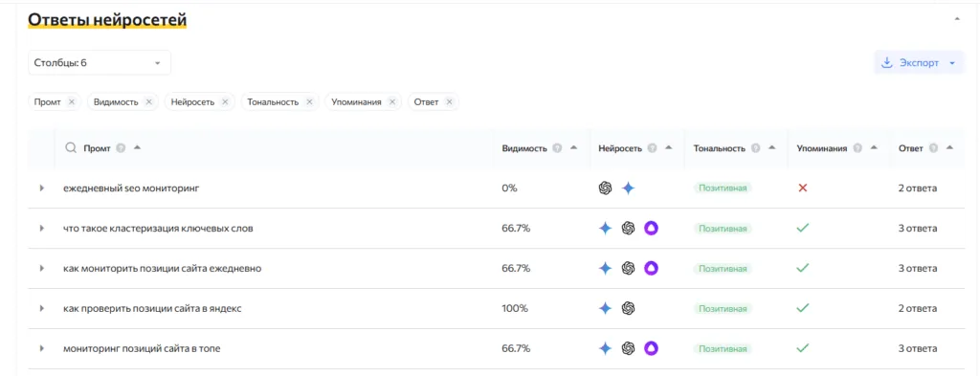Click Позитивная badge in ежедневный seo мониторинг row
The width and height of the screenshot is (980, 376).
[723, 188]
